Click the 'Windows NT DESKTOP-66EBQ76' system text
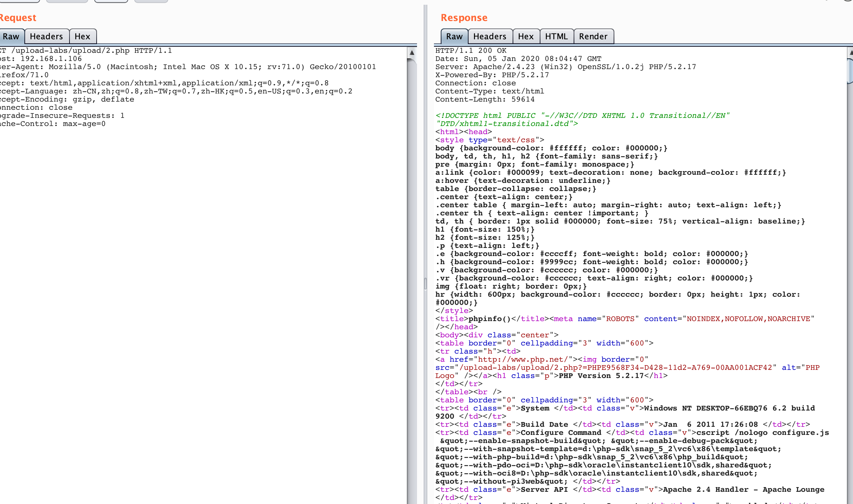Image resolution: width=853 pixels, height=504 pixels. [706, 408]
